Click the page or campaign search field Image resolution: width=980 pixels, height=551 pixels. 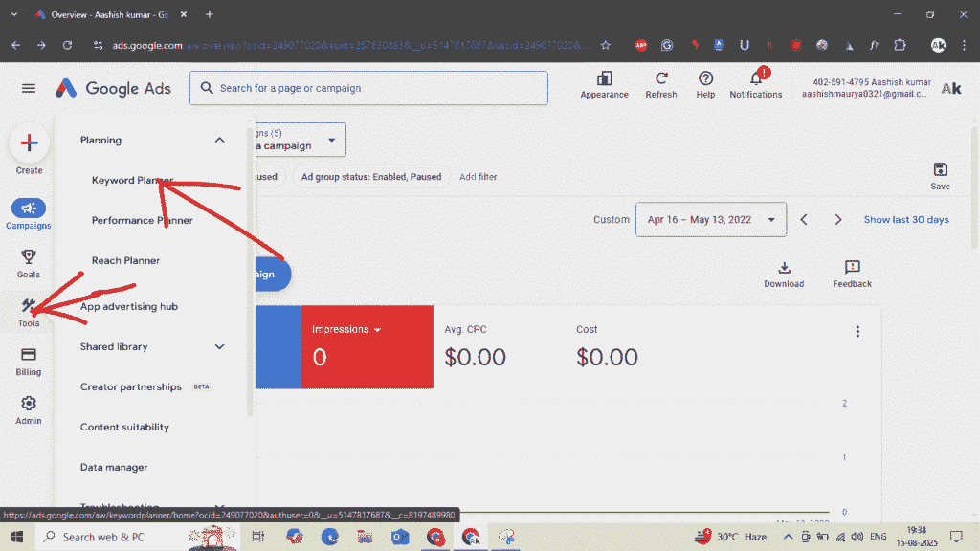pyautogui.click(x=368, y=88)
